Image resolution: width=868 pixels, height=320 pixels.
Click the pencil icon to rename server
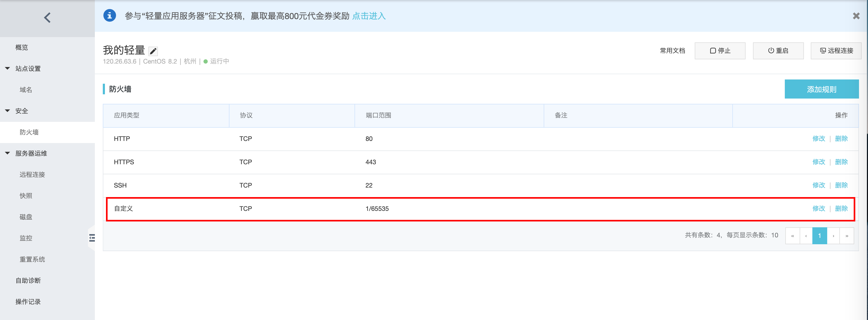pos(153,51)
